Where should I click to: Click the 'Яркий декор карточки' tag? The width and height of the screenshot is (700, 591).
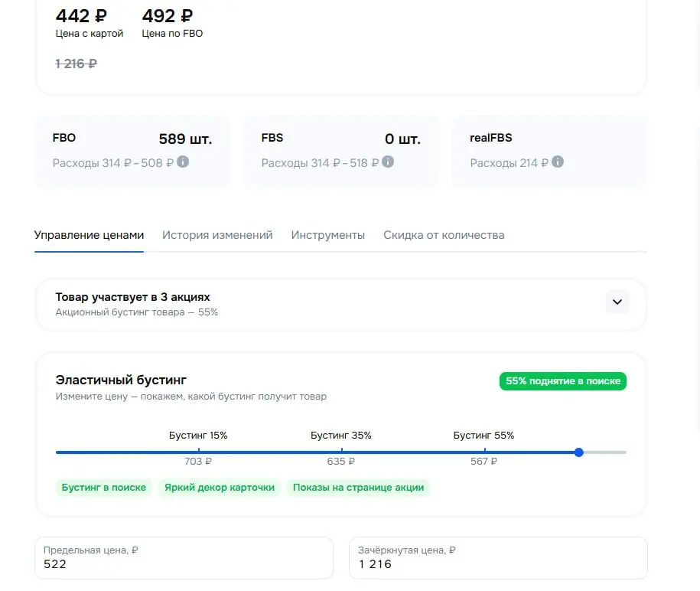tap(220, 488)
